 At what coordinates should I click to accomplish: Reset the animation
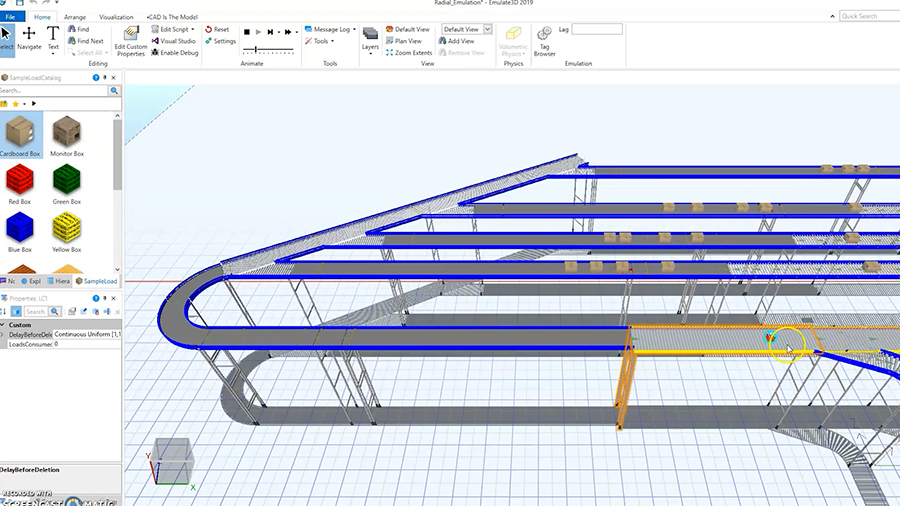pos(217,29)
